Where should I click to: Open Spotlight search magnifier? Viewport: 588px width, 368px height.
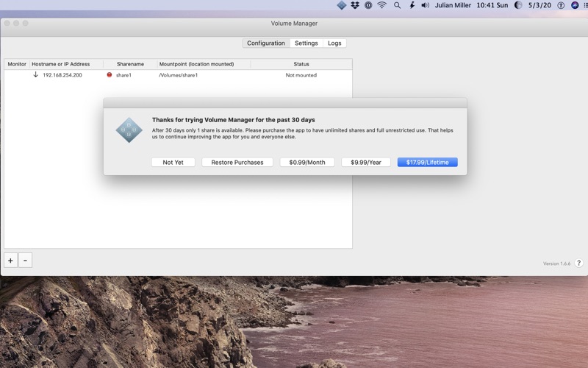coord(397,5)
